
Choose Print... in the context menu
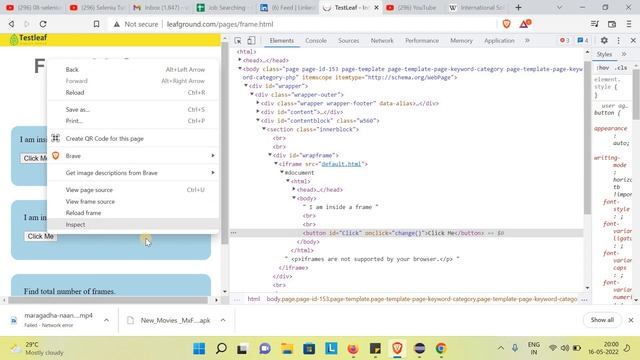click(133, 121)
